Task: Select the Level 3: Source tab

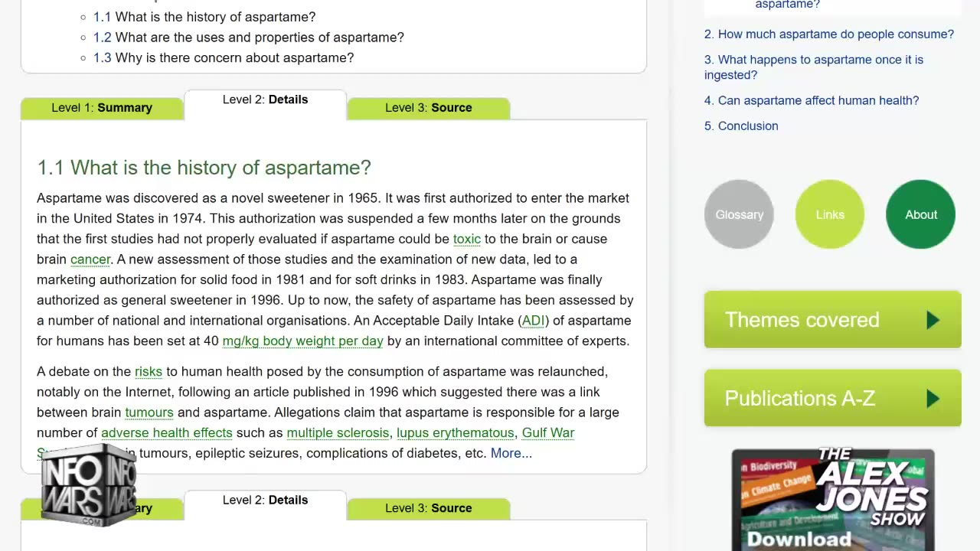Action: [x=428, y=108]
